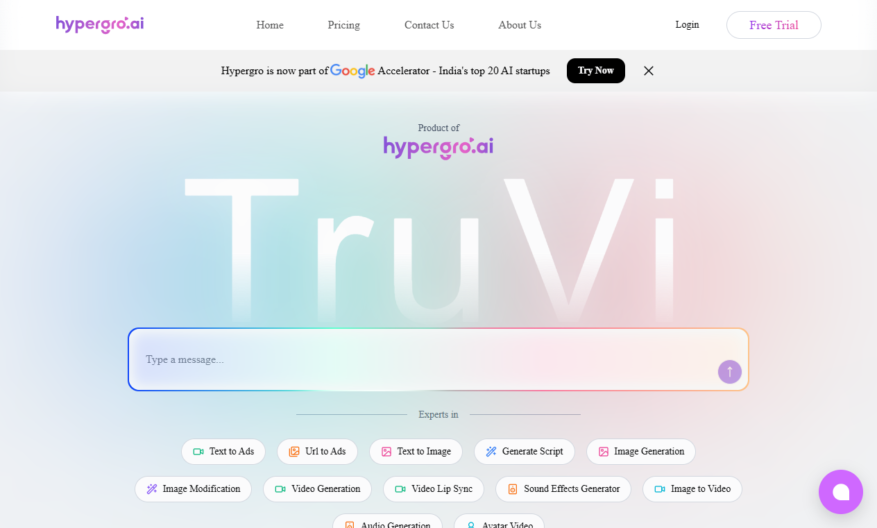Open Contact Us in navigation

(429, 25)
